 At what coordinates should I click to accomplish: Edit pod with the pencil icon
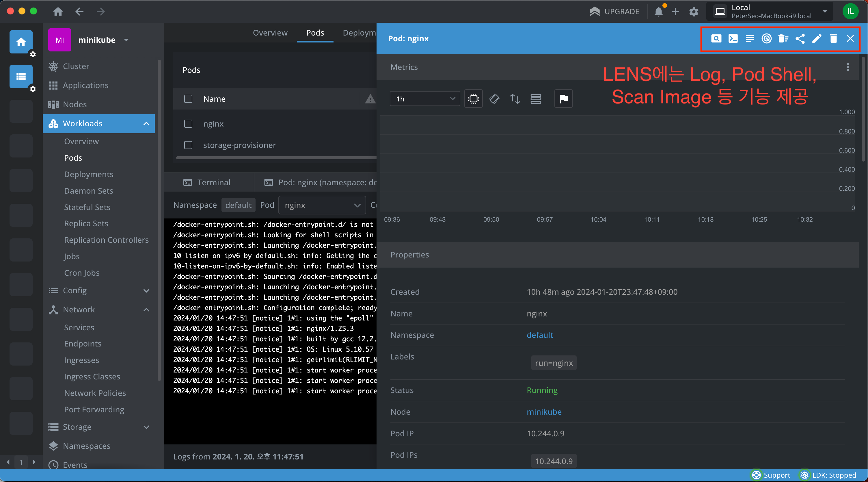(x=816, y=38)
